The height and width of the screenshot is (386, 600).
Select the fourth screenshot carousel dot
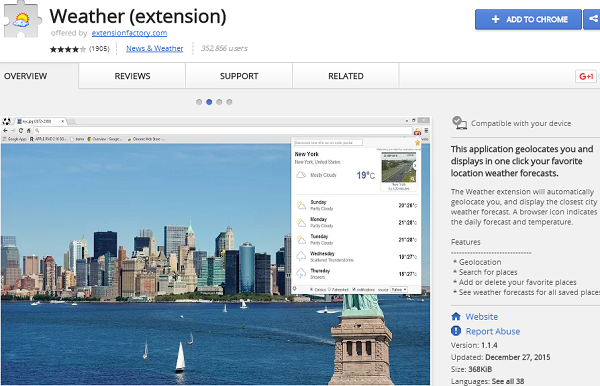click(x=229, y=102)
